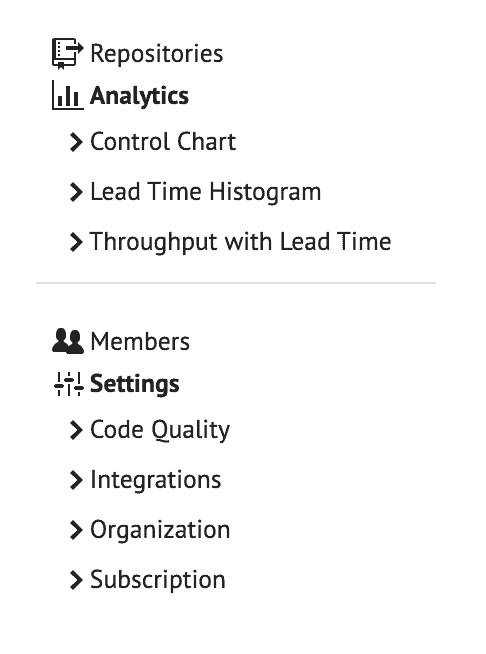This screenshot has width=486, height=654.
Task: Click the chevron beside Lead Time Histogram
Action: pos(76,192)
